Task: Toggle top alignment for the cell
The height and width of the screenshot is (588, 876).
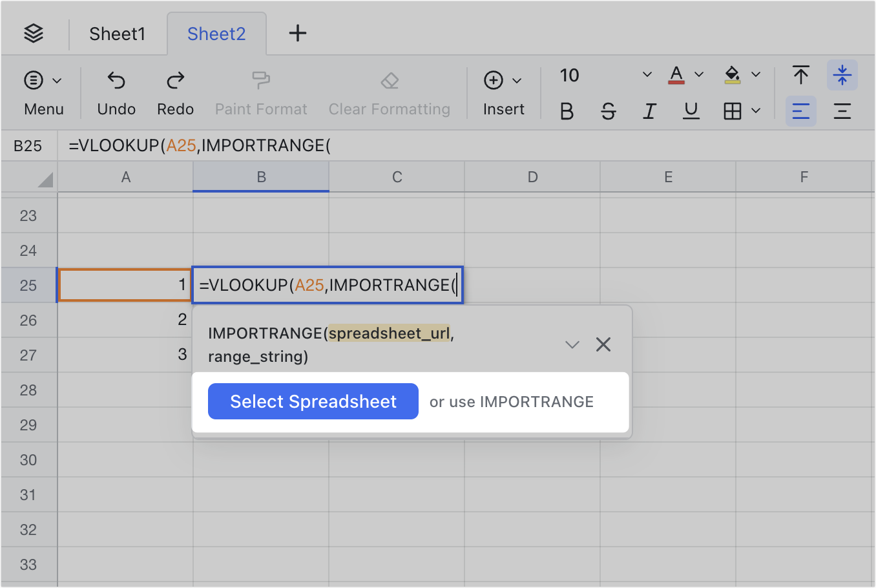Action: click(x=800, y=74)
